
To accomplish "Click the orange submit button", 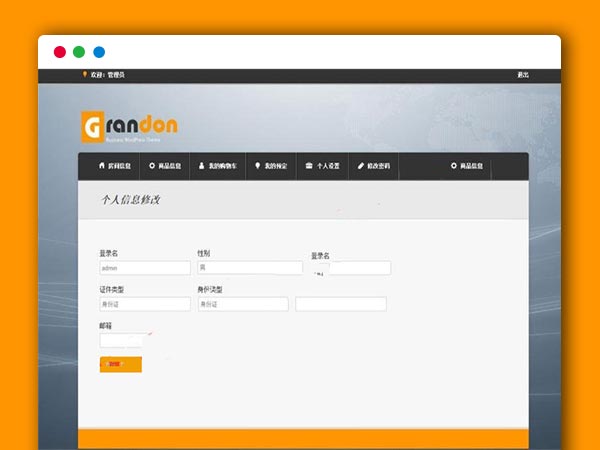I will pyautogui.click(x=121, y=364).
